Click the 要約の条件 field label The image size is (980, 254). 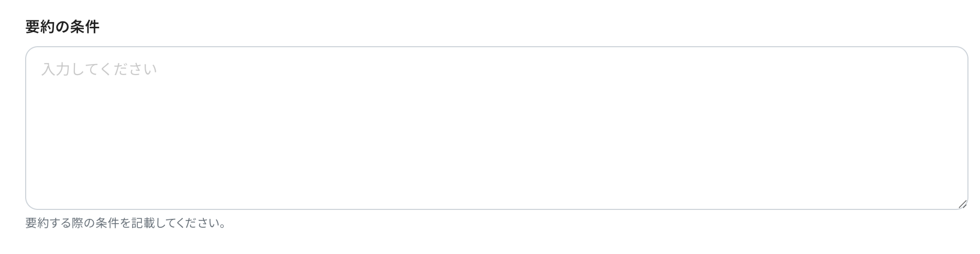(x=62, y=27)
